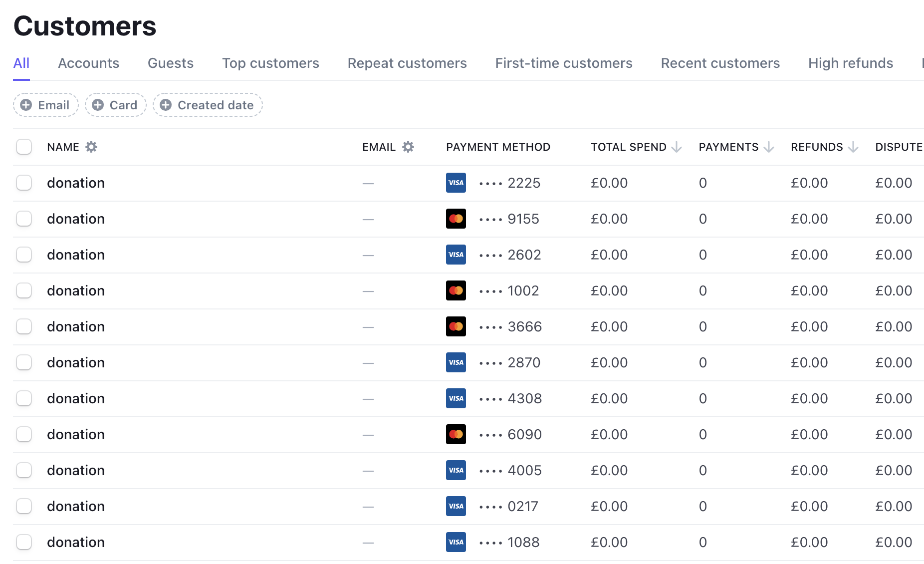Check the box for card 2602 row
Image resolution: width=924 pixels, height=564 pixels.
[24, 255]
